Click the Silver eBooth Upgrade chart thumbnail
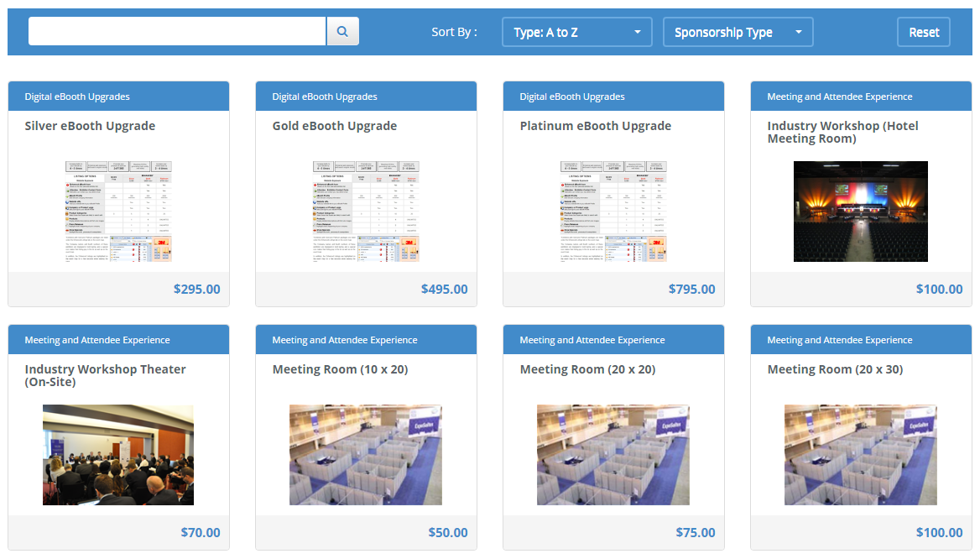The image size is (980, 559). (118, 212)
